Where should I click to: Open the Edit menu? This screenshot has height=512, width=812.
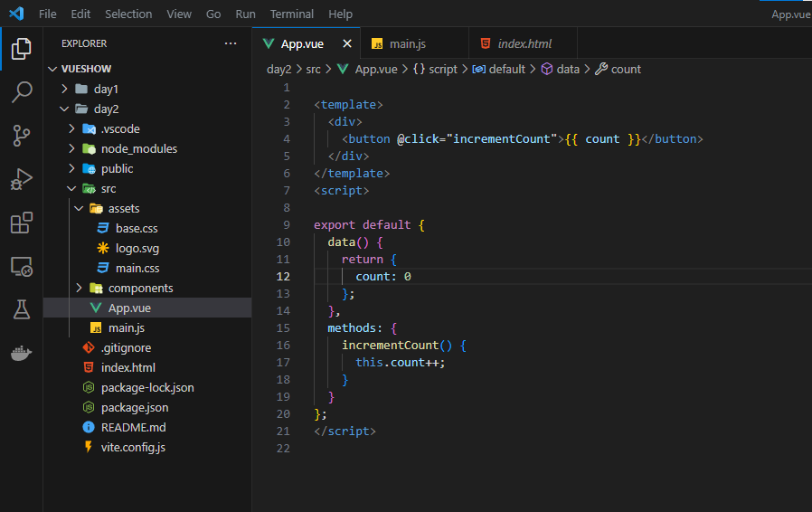pos(80,14)
